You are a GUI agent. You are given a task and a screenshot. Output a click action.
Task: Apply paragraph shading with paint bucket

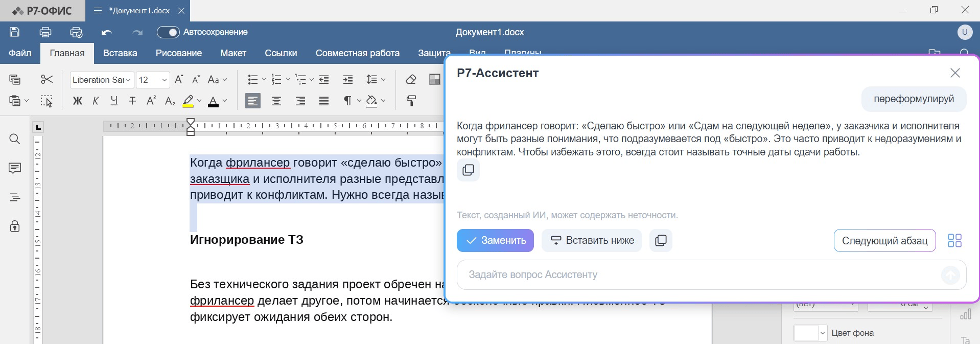click(x=371, y=101)
